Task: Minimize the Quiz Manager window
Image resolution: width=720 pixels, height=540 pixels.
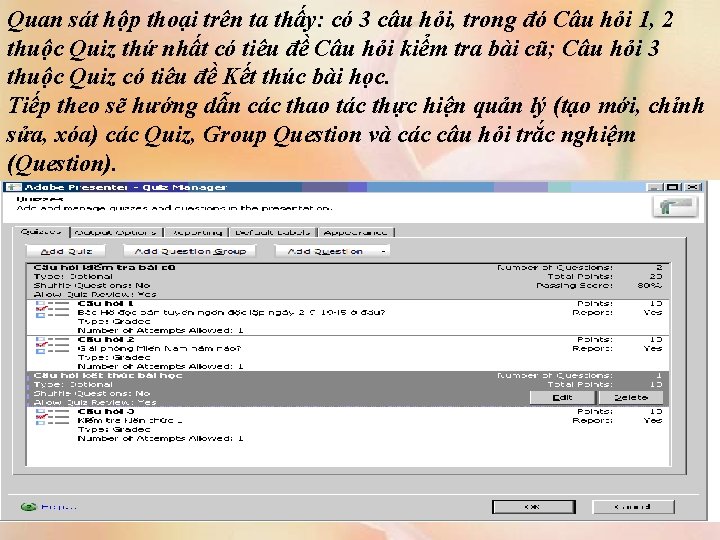Action: tap(654, 187)
